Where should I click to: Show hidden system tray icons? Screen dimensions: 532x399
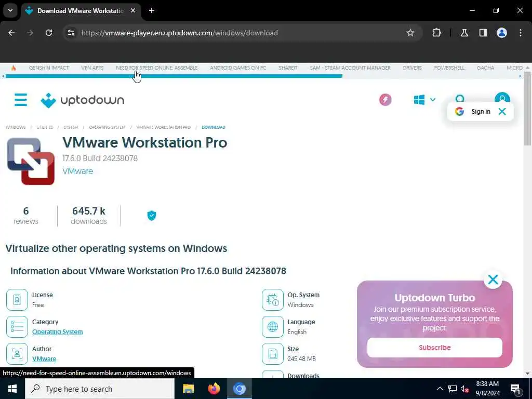pos(440,389)
